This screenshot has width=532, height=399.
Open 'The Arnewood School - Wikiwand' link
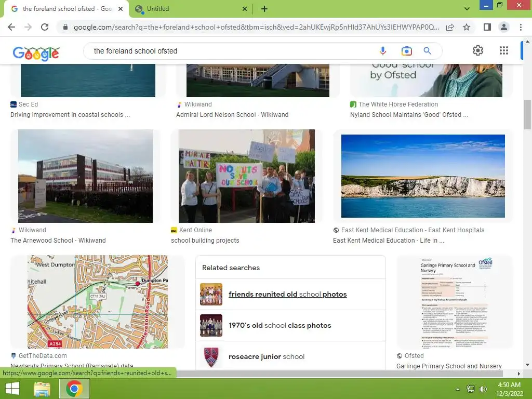click(x=58, y=240)
